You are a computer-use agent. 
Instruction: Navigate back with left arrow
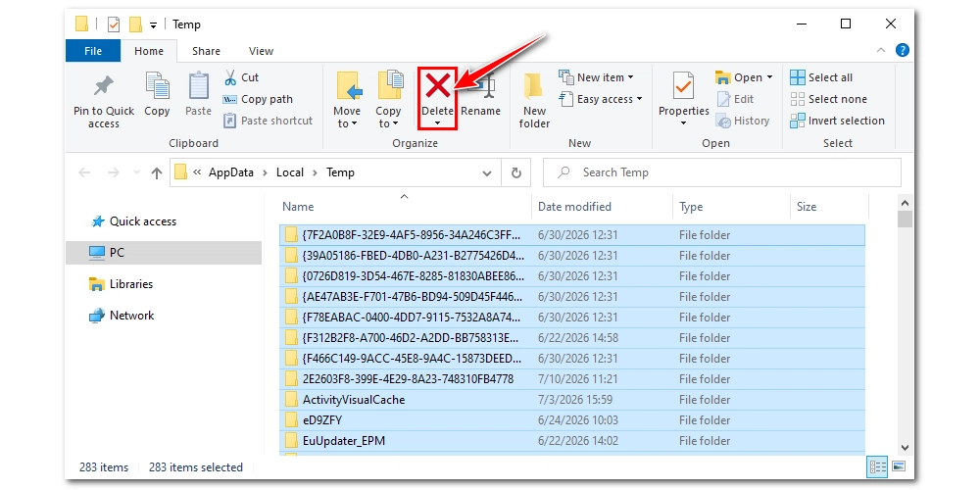click(84, 173)
